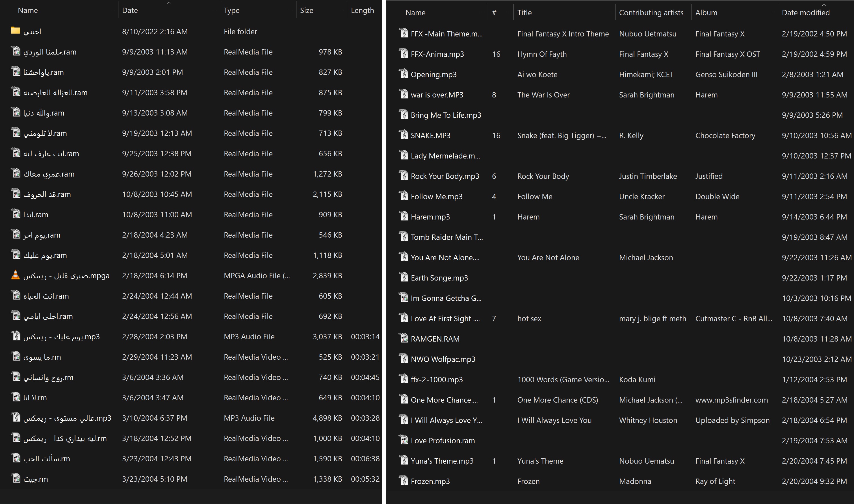
Task: Click the file icon beside FFX-Anima.mp3
Action: tap(403, 53)
